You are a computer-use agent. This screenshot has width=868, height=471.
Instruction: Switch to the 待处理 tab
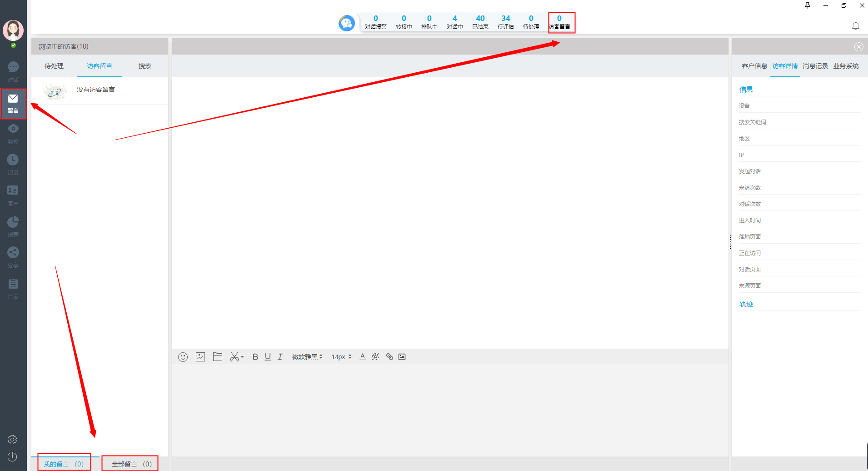coord(54,66)
